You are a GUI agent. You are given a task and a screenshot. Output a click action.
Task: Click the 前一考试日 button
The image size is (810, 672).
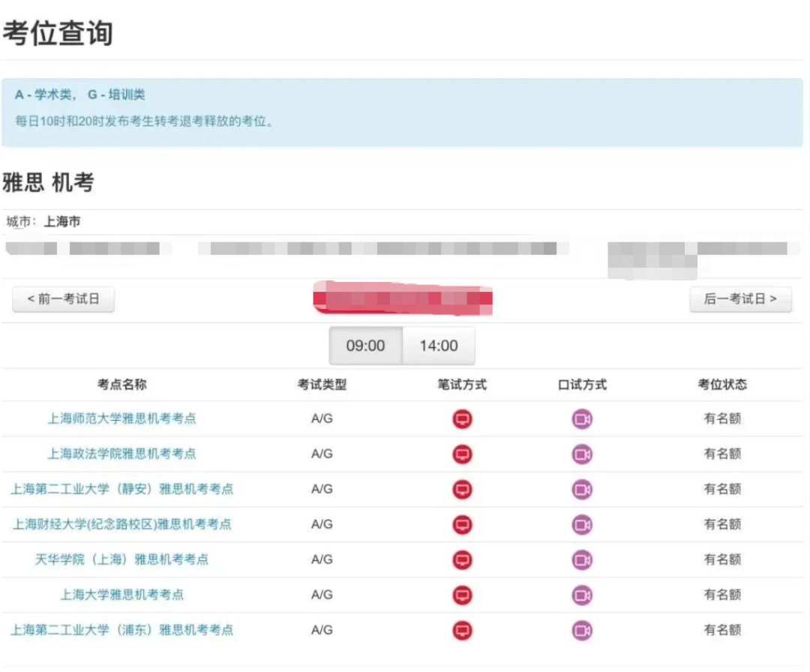(63, 298)
